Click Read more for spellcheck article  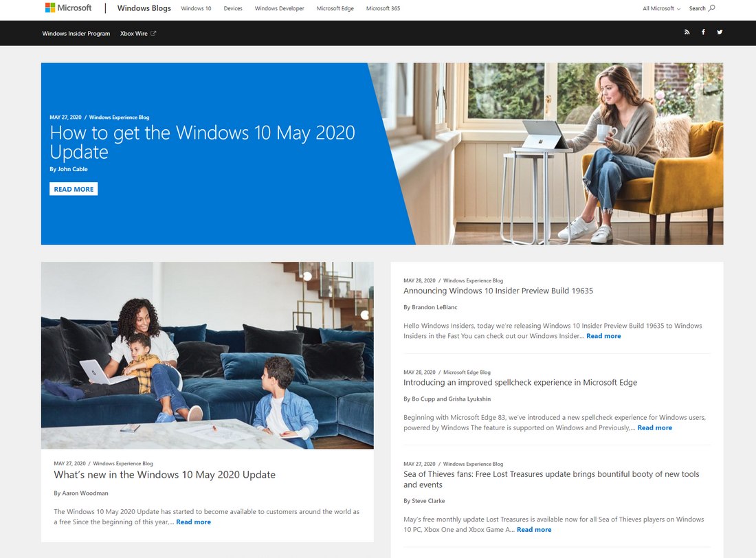click(x=655, y=428)
